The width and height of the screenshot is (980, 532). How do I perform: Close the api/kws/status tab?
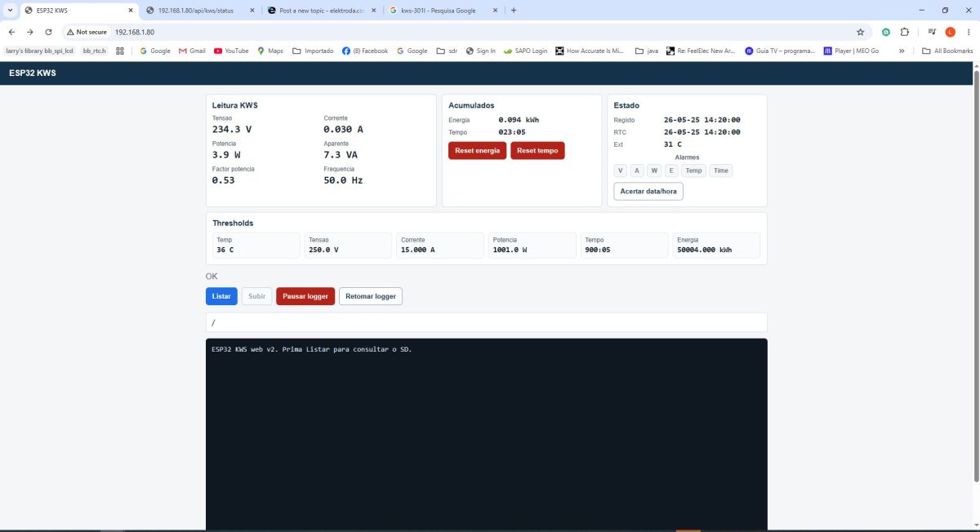point(251,11)
